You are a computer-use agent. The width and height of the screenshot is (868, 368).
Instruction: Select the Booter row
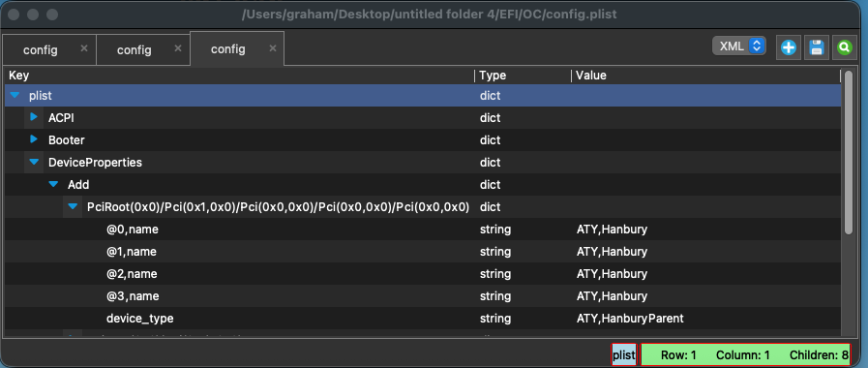422,140
